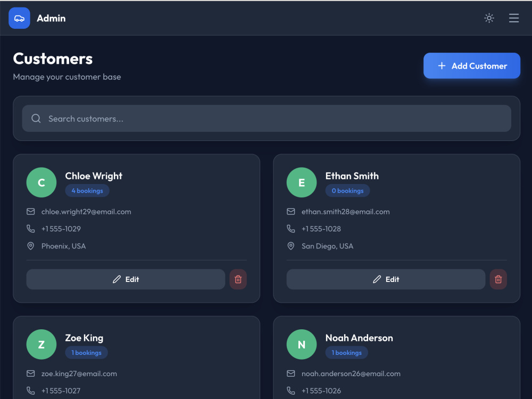Click phone number +1 555-1026

coord(321,390)
